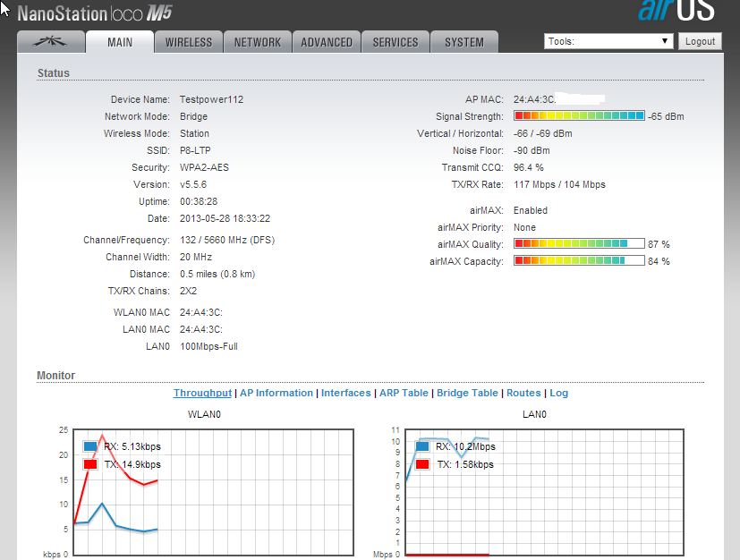Screen dimensions: 740x560
Task: Click the airMAX Quality bar
Action: pos(579,243)
